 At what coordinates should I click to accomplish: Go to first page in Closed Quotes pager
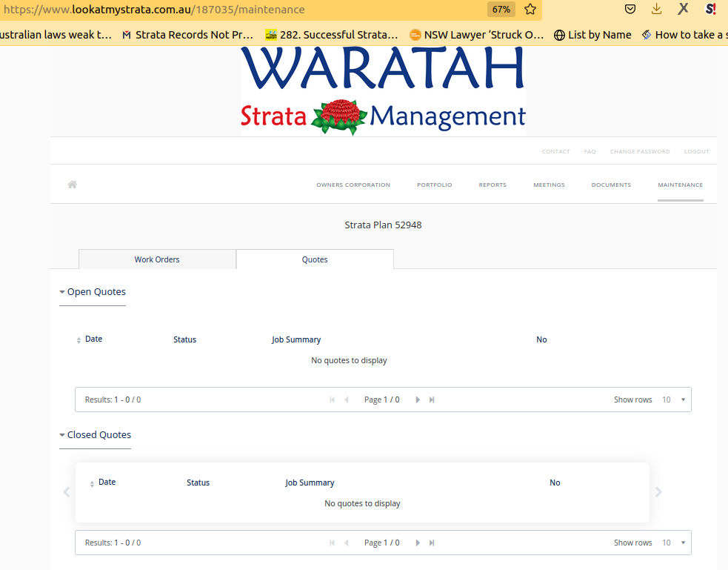(332, 543)
